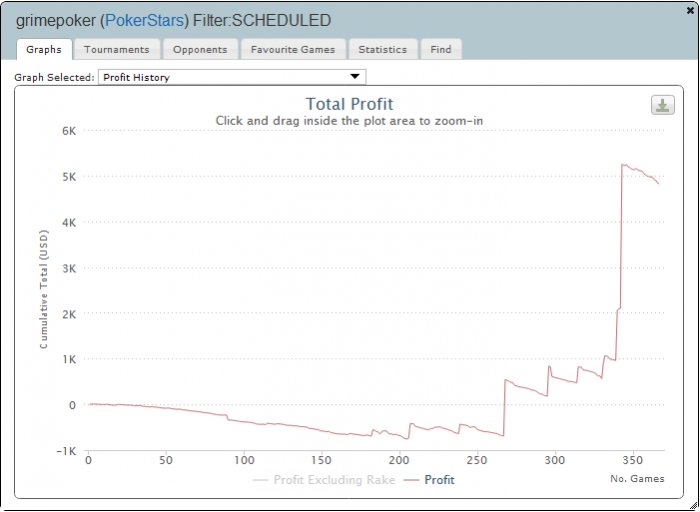Toggle the Profit legend series
This screenshot has height=512, width=700.
(429, 480)
